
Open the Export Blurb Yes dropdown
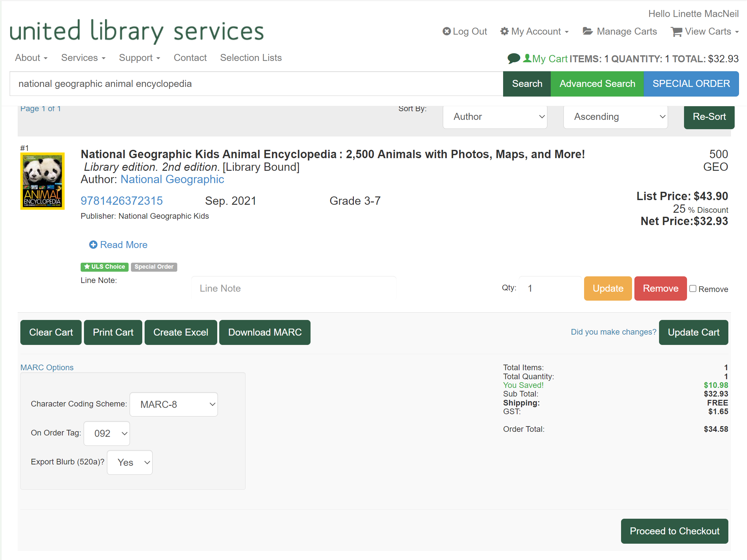[130, 462]
